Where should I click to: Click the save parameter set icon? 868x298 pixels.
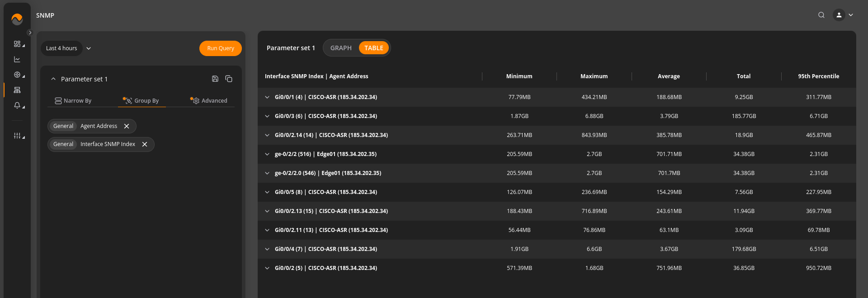215,79
